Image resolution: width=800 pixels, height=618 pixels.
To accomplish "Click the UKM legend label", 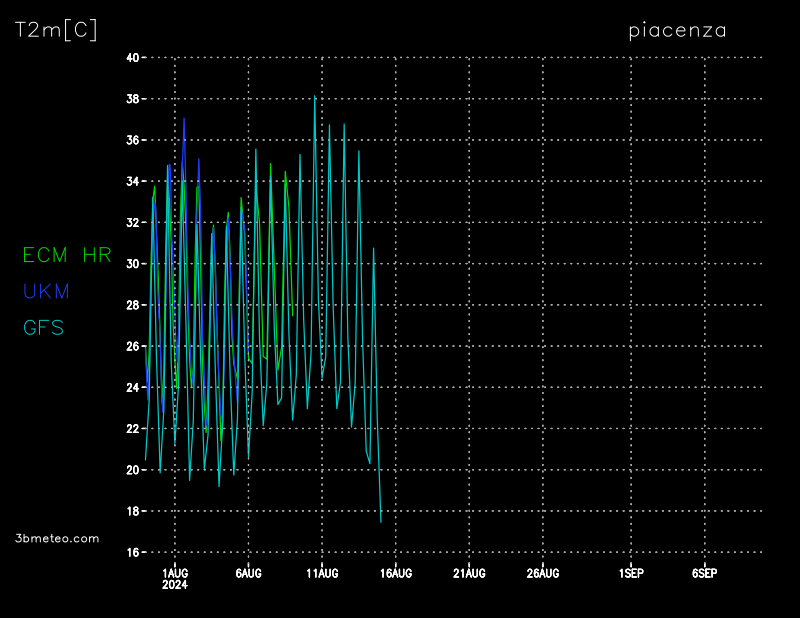I will pyautogui.click(x=46, y=291).
